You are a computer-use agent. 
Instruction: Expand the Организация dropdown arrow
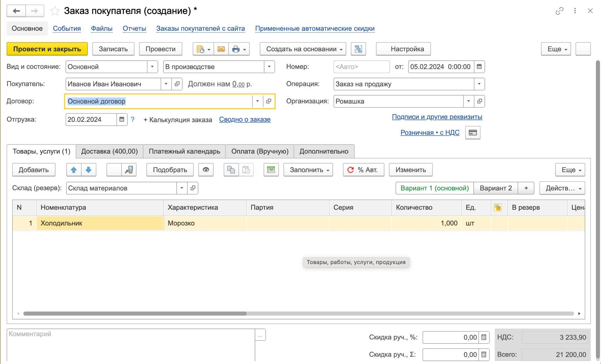(468, 101)
